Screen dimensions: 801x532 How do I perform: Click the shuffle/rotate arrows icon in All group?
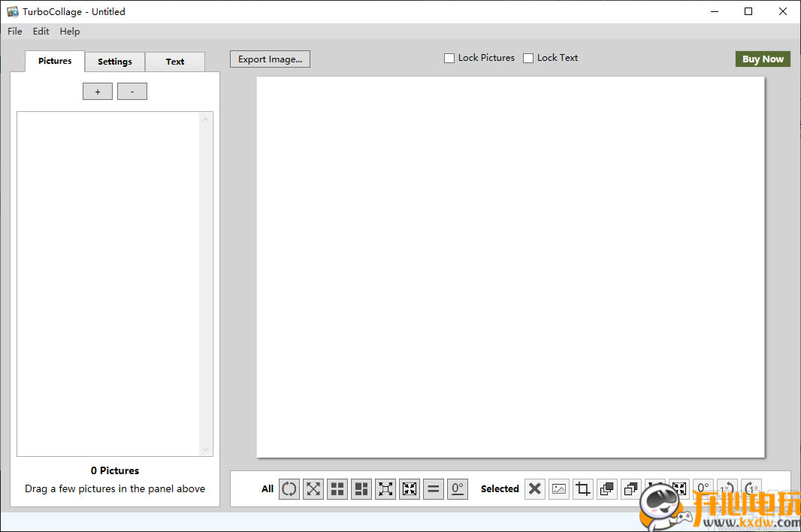click(289, 489)
